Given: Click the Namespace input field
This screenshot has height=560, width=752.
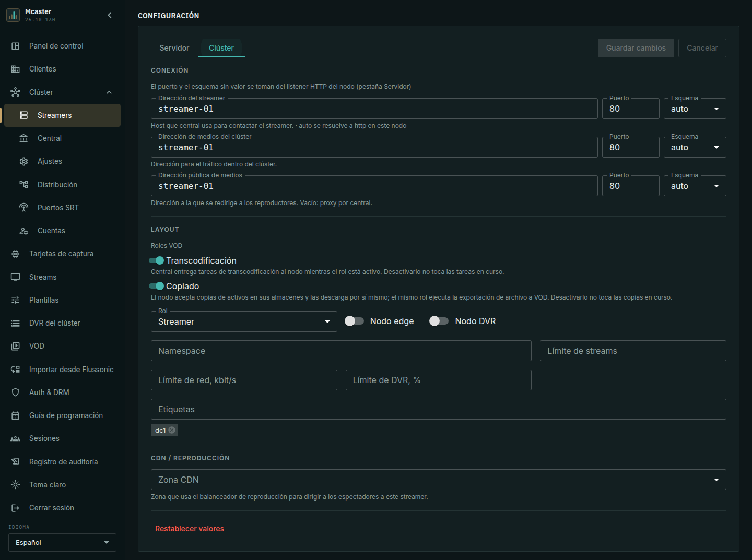Looking at the screenshot, I should pos(341,351).
